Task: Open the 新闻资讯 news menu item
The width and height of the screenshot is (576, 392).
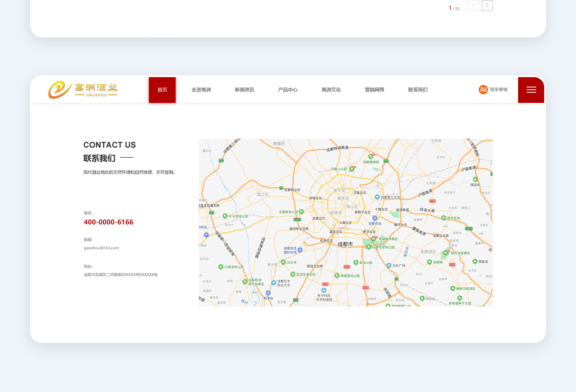Action: click(x=244, y=90)
